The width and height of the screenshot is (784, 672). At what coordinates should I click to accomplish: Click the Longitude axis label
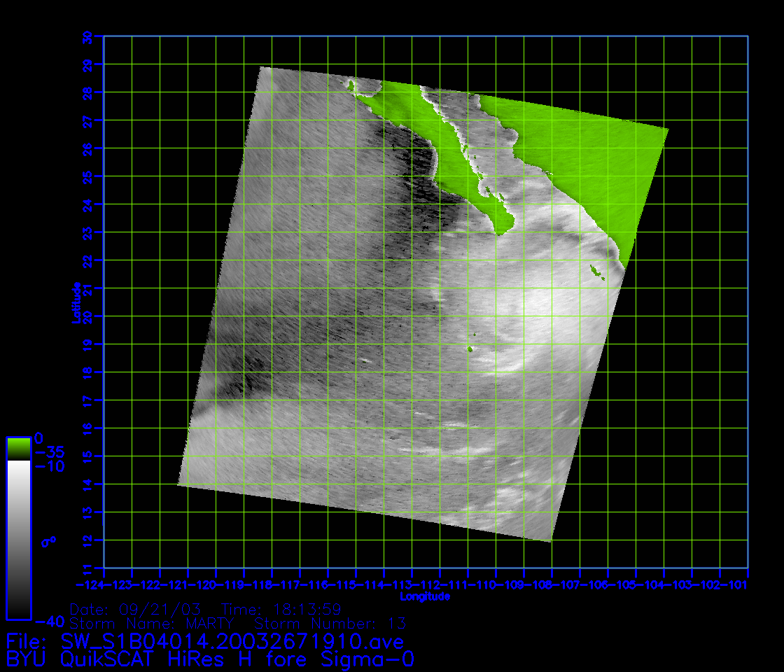tap(425, 597)
